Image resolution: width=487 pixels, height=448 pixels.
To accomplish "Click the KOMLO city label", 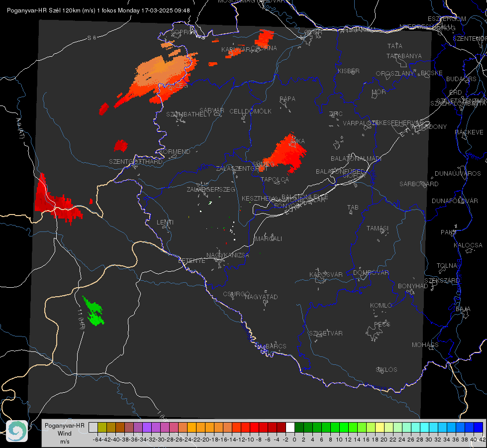I will coord(381,306).
